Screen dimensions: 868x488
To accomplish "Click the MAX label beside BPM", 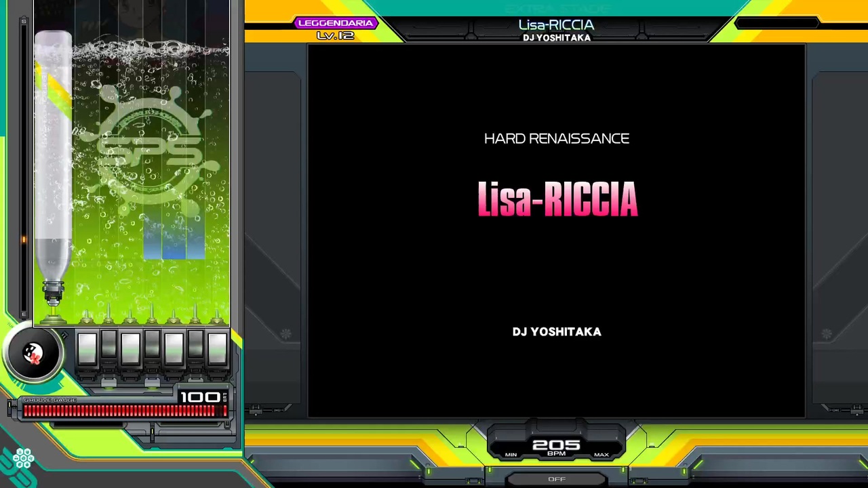I will pyautogui.click(x=601, y=455).
